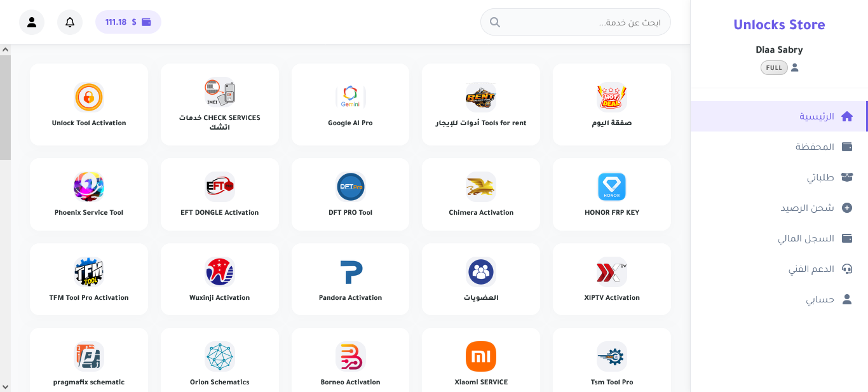Viewport: 868px width, 392px height.
Task: Open صفقة اليوم hot deal icon
Action: point(612,97)
